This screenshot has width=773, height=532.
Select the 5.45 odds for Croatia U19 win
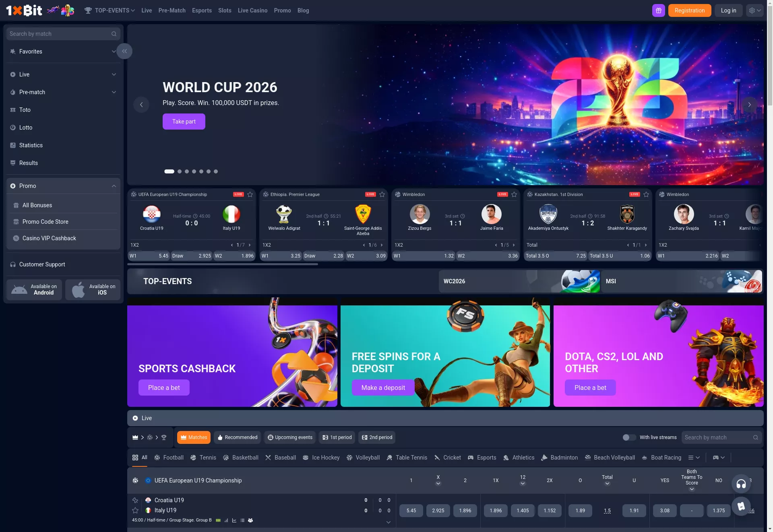tap(411, 511)
